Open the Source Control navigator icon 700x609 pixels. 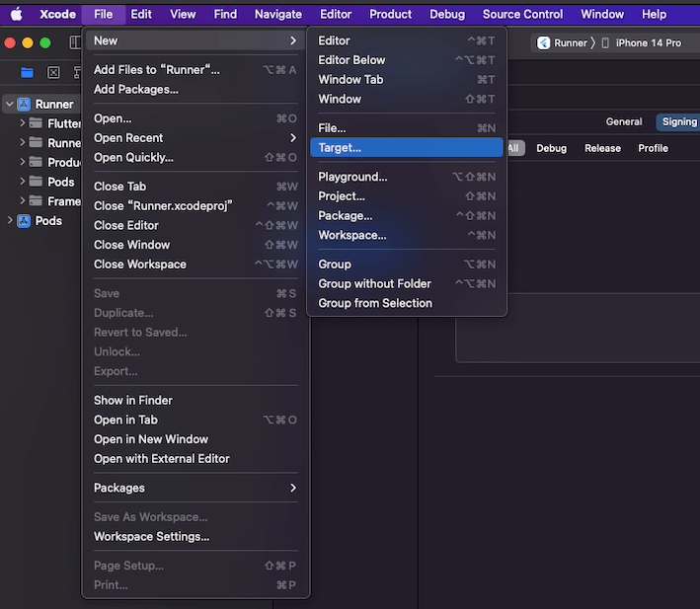coord(53,72)
